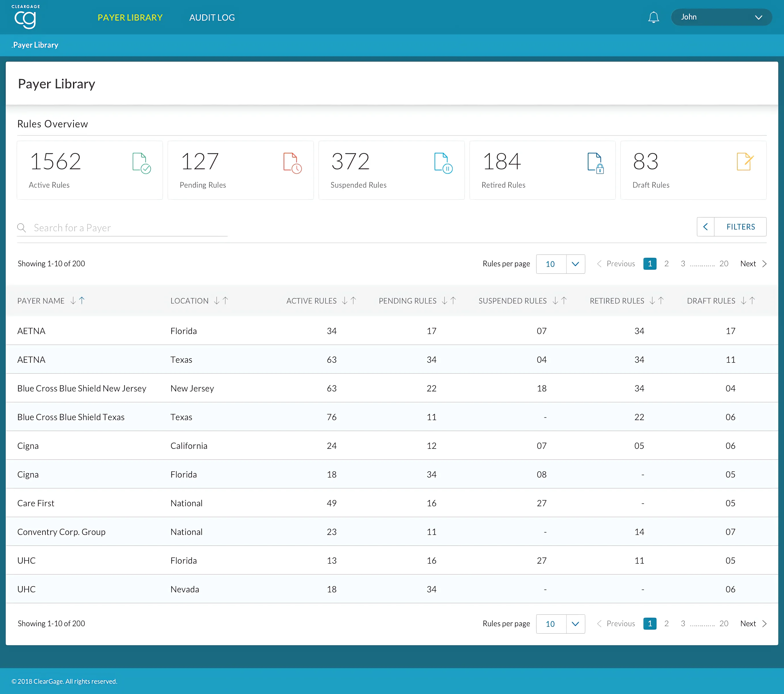Viewport: 784px width, 694px height.
Task: Open the Active Rules 1562 card
Action: pyautogui.click(x=90, y=170)
